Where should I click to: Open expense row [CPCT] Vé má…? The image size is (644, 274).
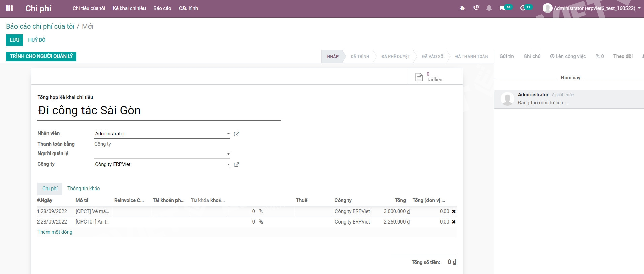(x=93, y=211)
